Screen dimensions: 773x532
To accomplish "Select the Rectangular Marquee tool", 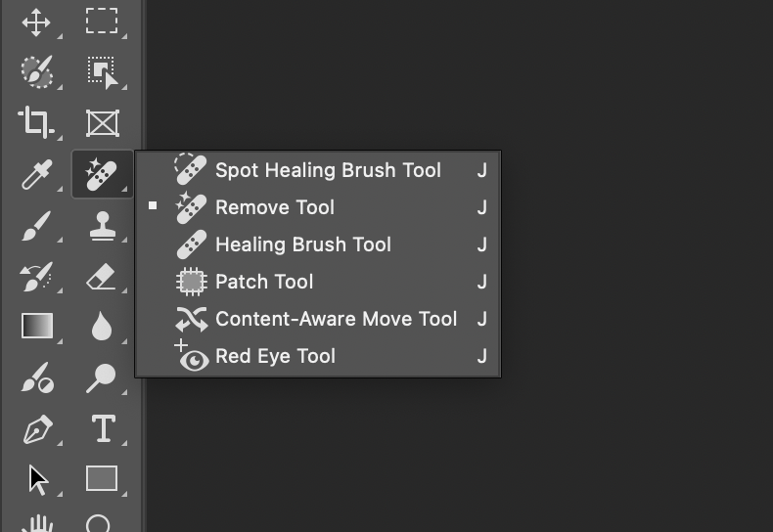I will (101, 22).
